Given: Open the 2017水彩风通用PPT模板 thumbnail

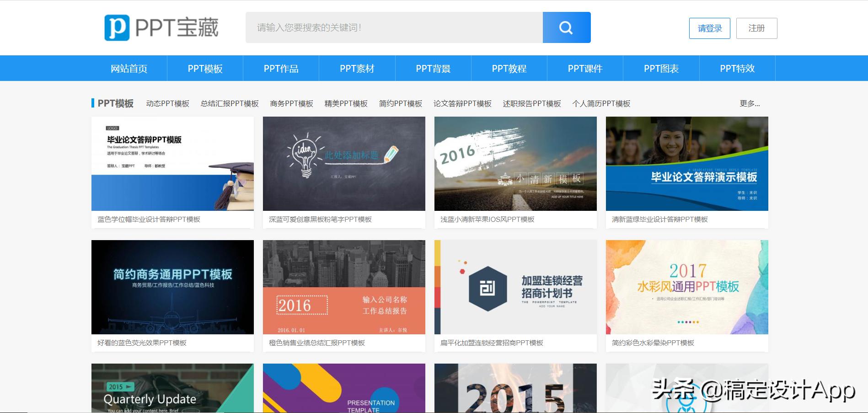Looking at the screenshot, I should [686, 287].
